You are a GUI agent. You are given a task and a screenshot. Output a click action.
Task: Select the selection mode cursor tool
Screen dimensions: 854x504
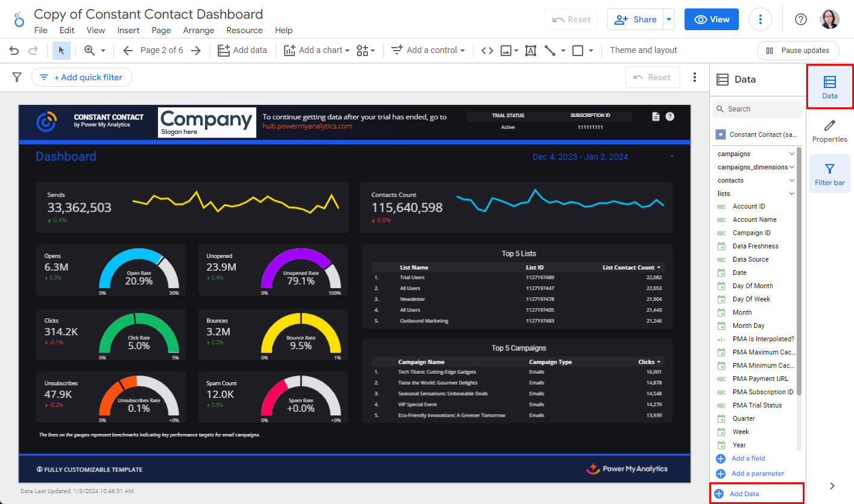[x=61, y=51]
